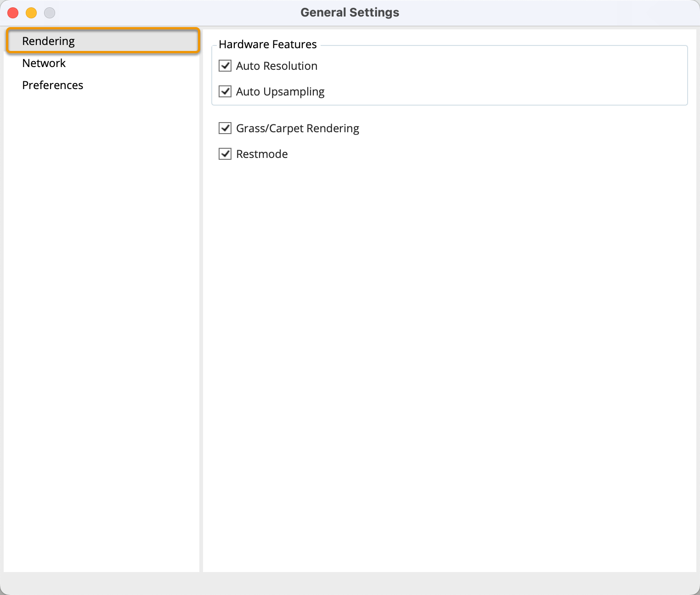Switch to the Network settings section
This screenshot has height=595, width=700.
[x=44, y=63]
